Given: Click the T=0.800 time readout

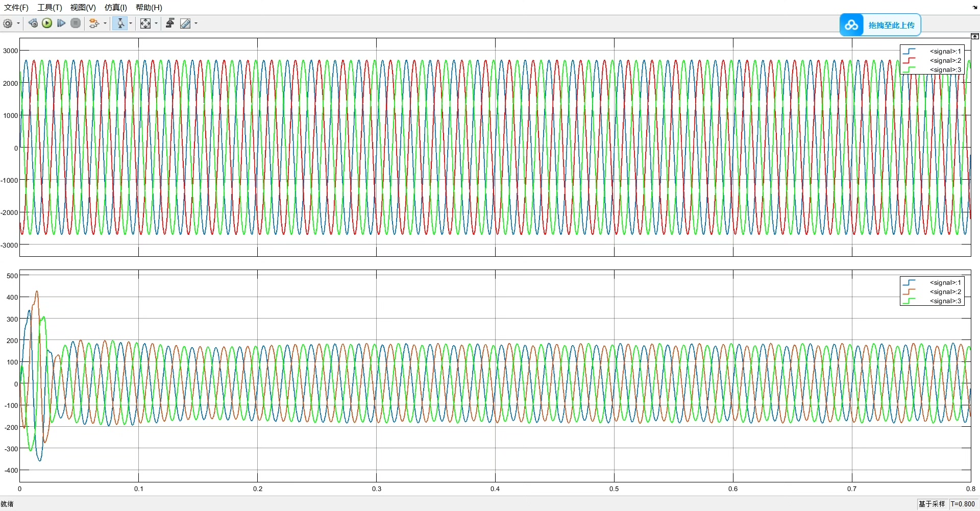Looking at the screenshot, I should click(x=963, y=504).
